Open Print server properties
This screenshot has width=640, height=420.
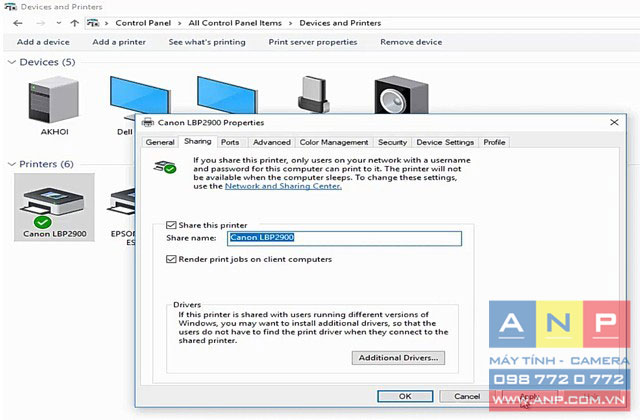(313, 42)
